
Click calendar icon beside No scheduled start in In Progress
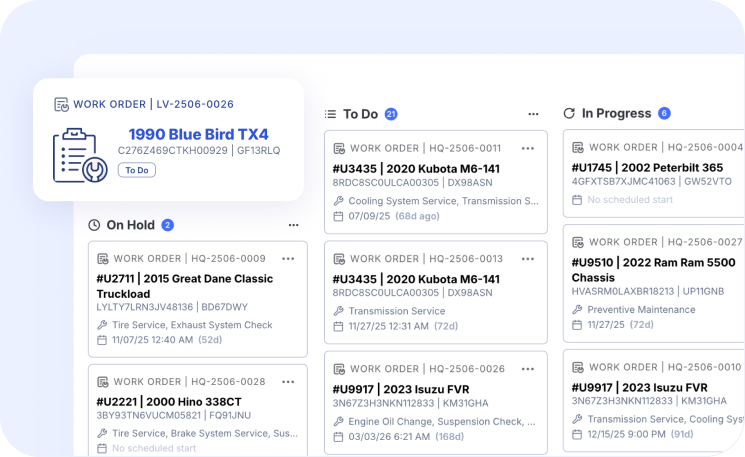pyautogui.click(x=577, y=200)
